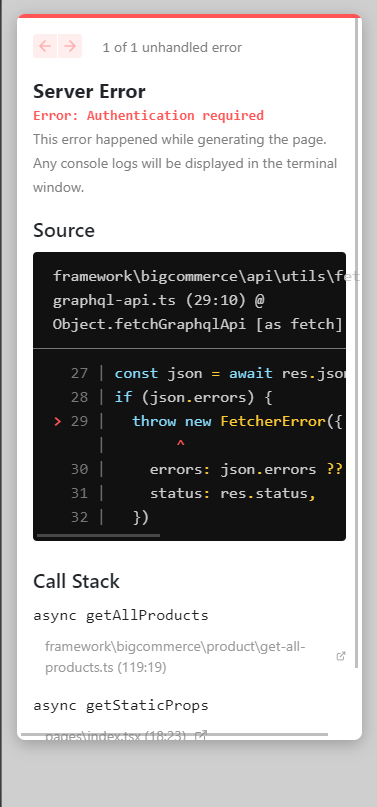Click the pages\index.tsx (18:23) file path
The image size is (377, 807).
tap(115, 736)
